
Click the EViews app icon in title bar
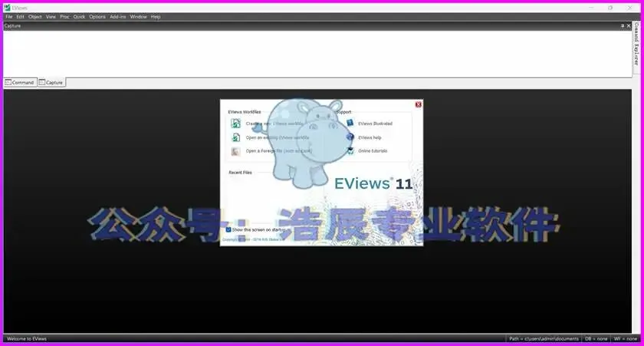pyautogui.click(x=7, y=8)
